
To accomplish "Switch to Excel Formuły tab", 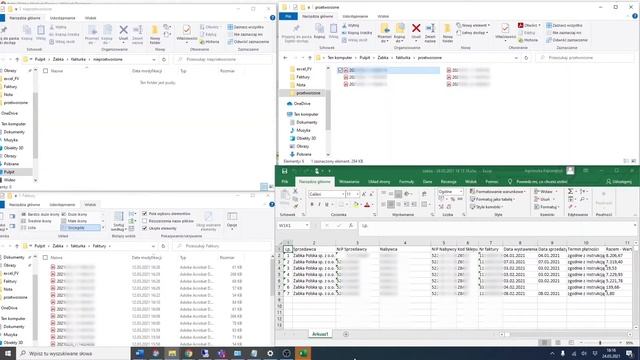I will (x=406, y=182).
